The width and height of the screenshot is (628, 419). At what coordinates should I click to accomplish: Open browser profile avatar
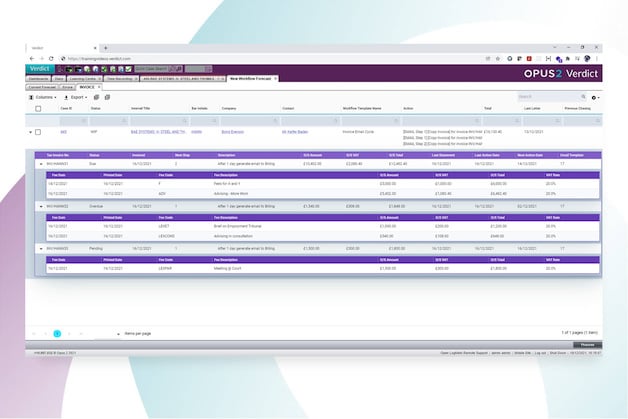pos(587,58)
